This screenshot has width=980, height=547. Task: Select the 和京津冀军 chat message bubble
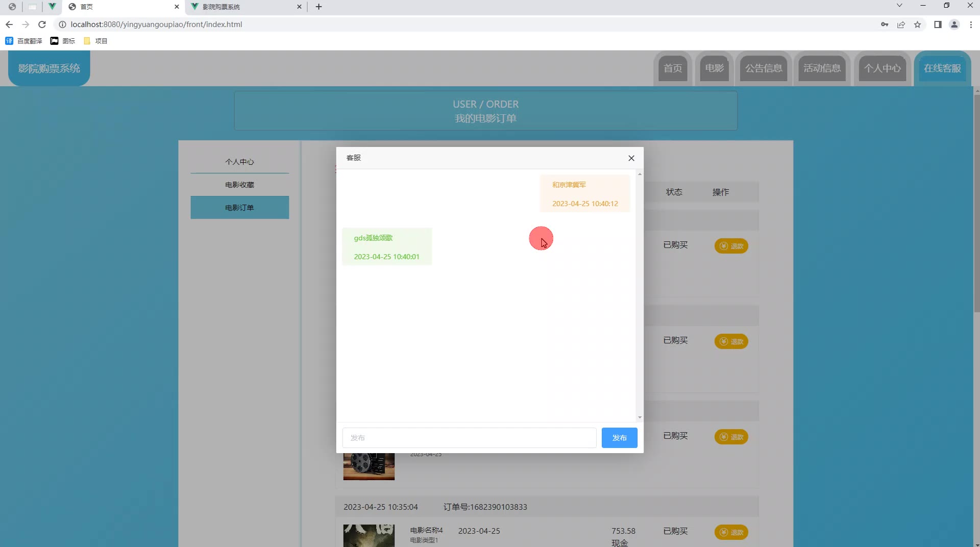585,193
